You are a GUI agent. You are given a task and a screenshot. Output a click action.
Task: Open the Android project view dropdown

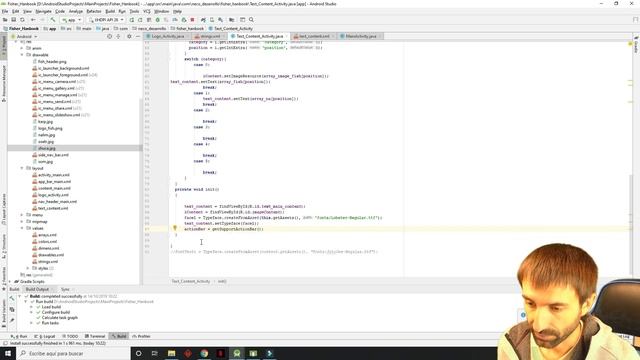24,36
